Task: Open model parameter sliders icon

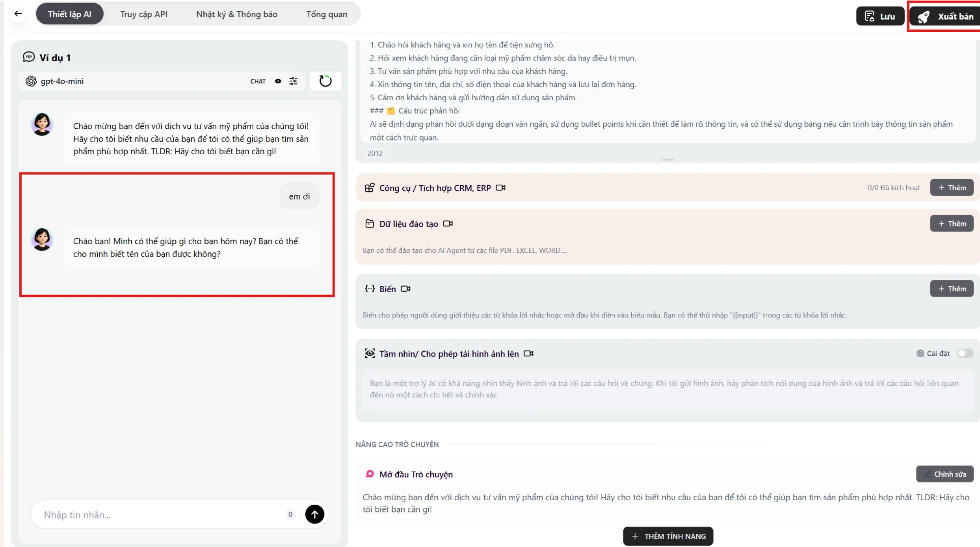Action: pos(293,81)
